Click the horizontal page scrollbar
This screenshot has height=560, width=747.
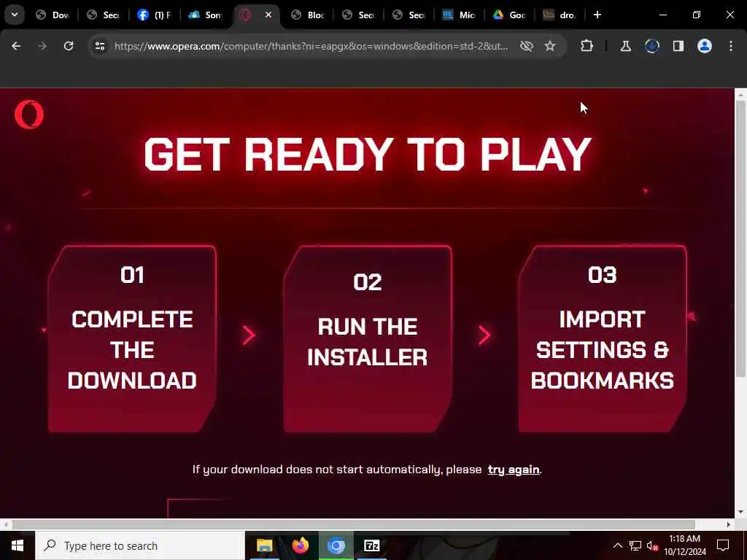click(x=354, y=524)
